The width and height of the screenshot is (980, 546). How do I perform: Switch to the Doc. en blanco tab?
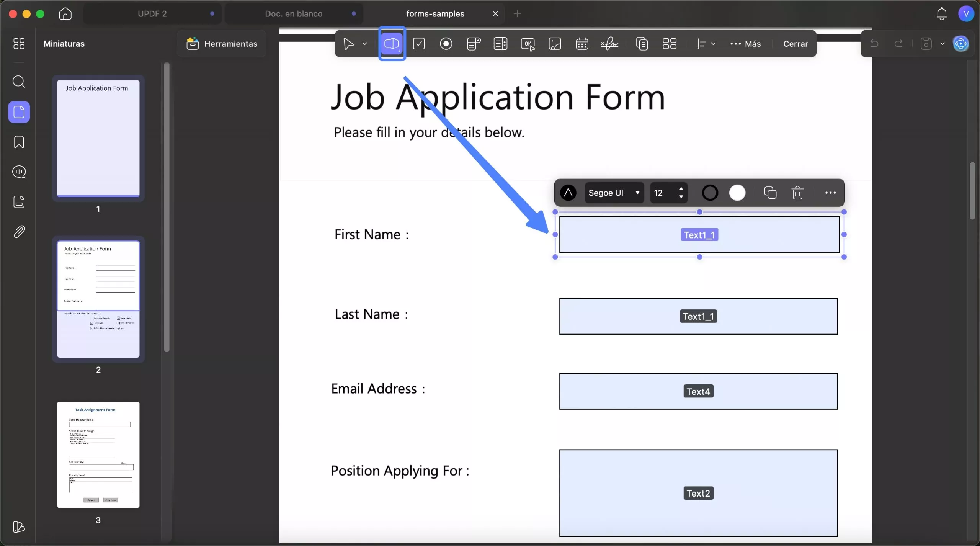pyautogui.click(x=294, y=14)
